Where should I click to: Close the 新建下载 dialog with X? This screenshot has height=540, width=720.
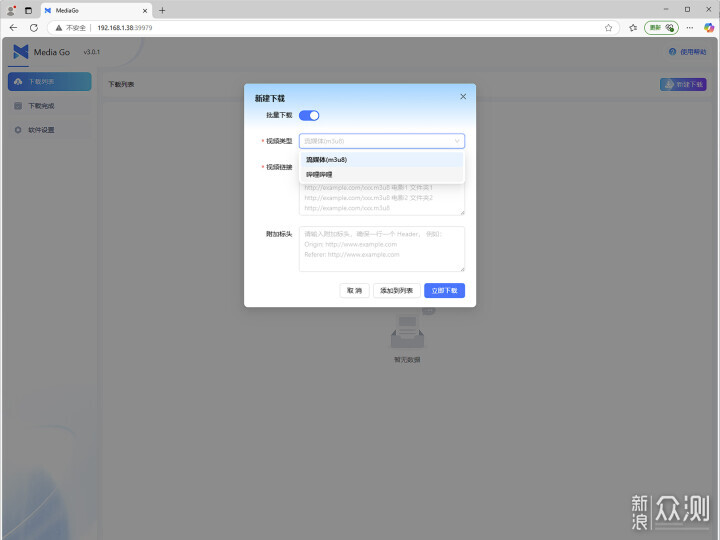pyautogui.click(x=463, y=96)
